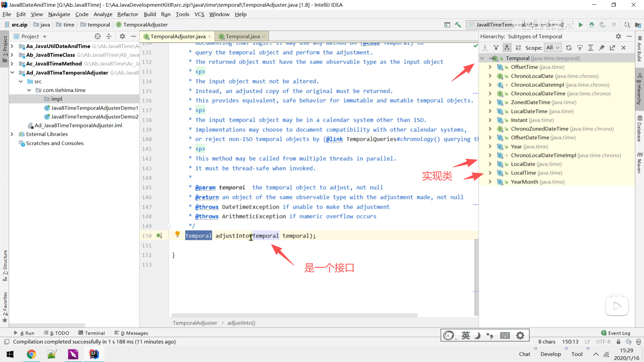Toggle alphabetical sorting in hierarchy

click(518, 48)
